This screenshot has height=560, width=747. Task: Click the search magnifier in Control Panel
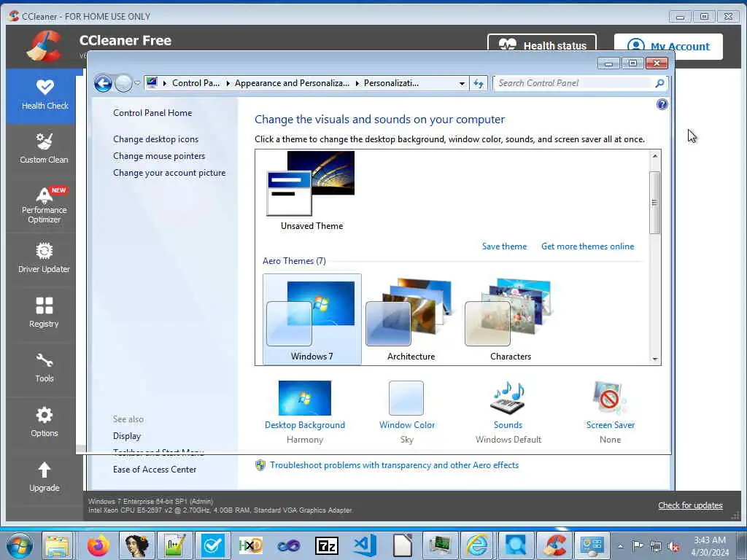(659, 83)
